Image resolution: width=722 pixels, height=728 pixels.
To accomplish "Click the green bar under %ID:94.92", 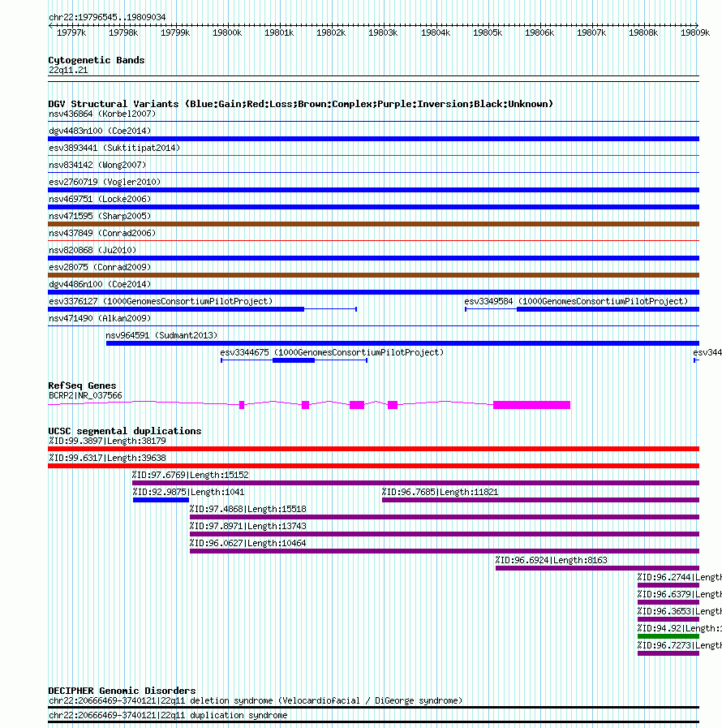I will coord(668,636).
